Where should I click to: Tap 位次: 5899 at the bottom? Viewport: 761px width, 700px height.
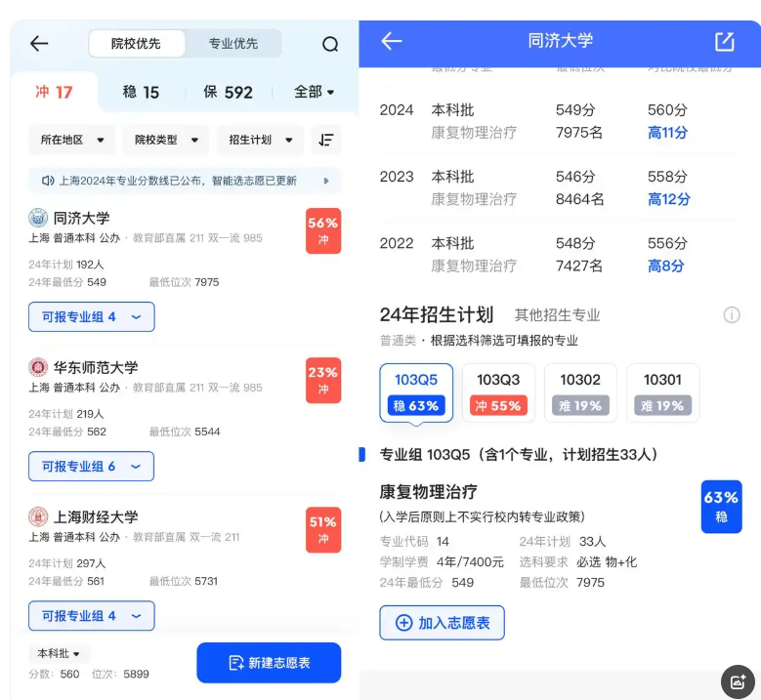[x=120, y=674]
